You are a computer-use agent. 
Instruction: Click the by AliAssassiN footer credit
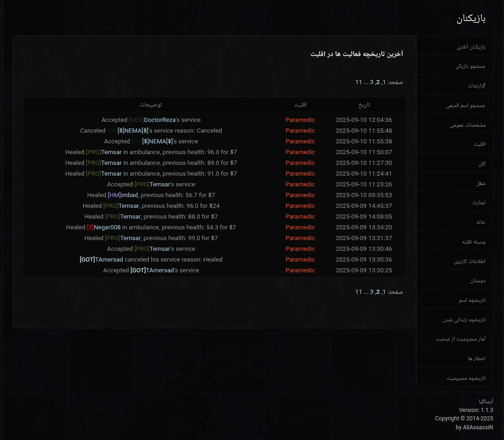[474, 427]
